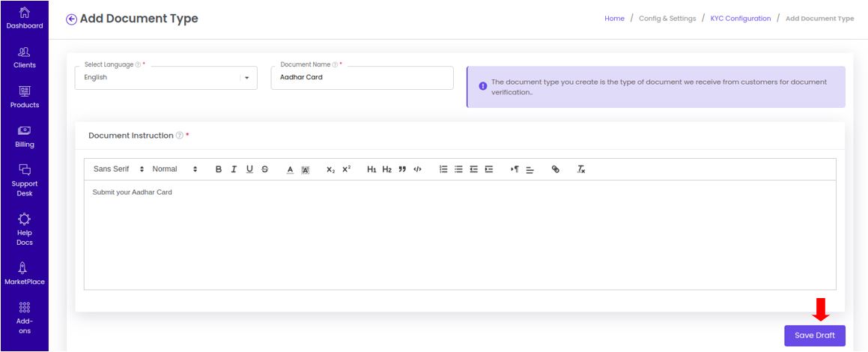Image resolution: width=868 pixels, height=352 pixels.
Task: Insert a code block
Action: click(x=417, y=169)
